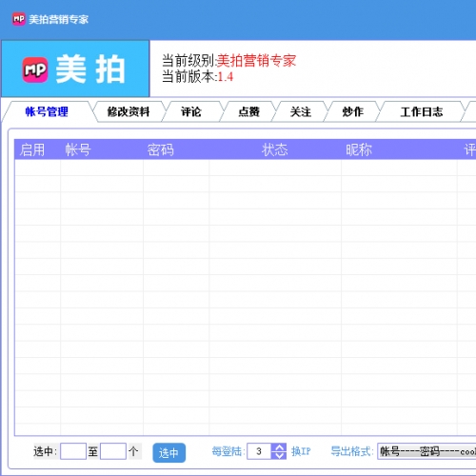Screen dimensions: 476x476
Task: Select the 炒作 tab
Action: click(352, 111)
